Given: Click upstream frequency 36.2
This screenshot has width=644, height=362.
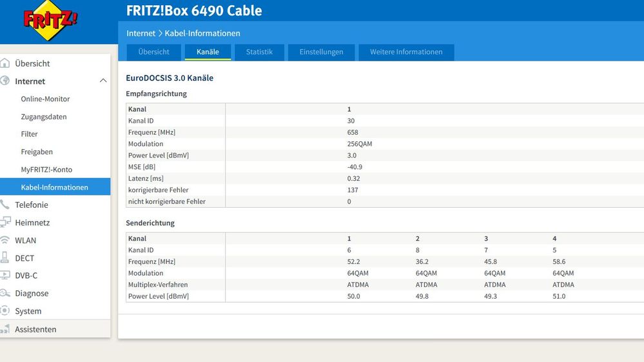Looking at the screenshot, I should click(x=422, y=261).
